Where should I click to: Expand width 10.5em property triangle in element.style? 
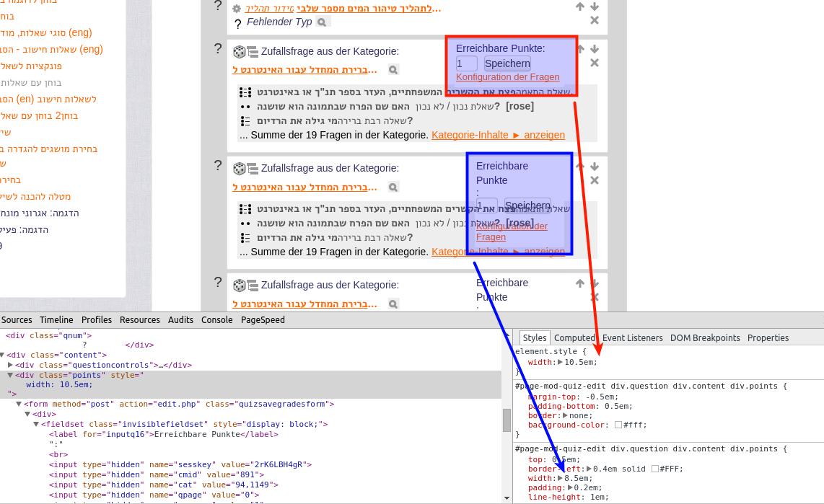click(x=560, y=362)
